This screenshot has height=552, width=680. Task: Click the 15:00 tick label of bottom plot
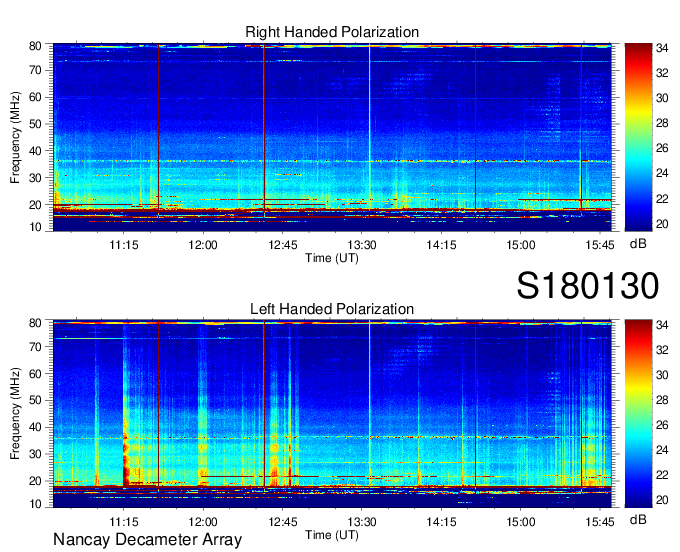pyautogui.click(x=521, y=522)
